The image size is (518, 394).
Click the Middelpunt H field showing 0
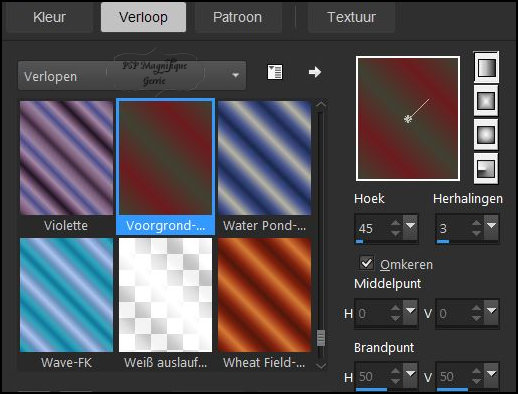(x=372, y=313)
